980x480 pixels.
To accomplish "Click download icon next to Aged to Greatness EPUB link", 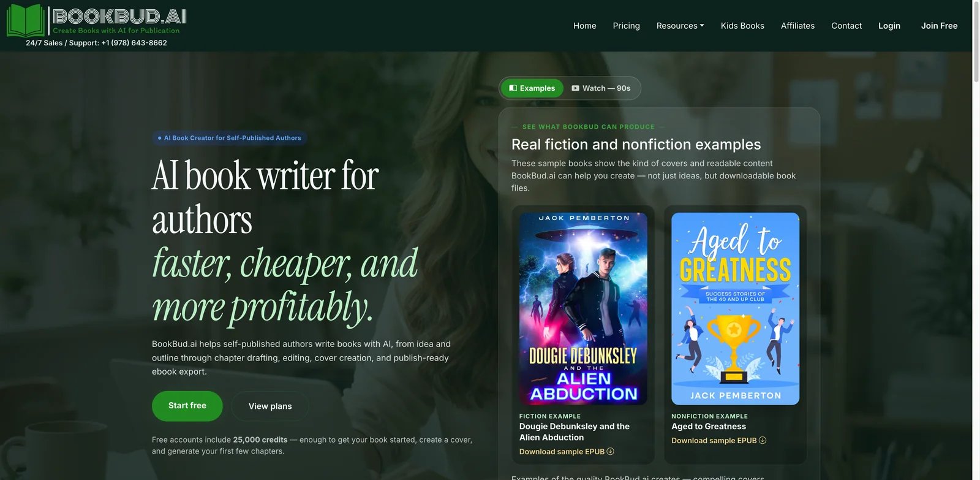I will (763, 441).
